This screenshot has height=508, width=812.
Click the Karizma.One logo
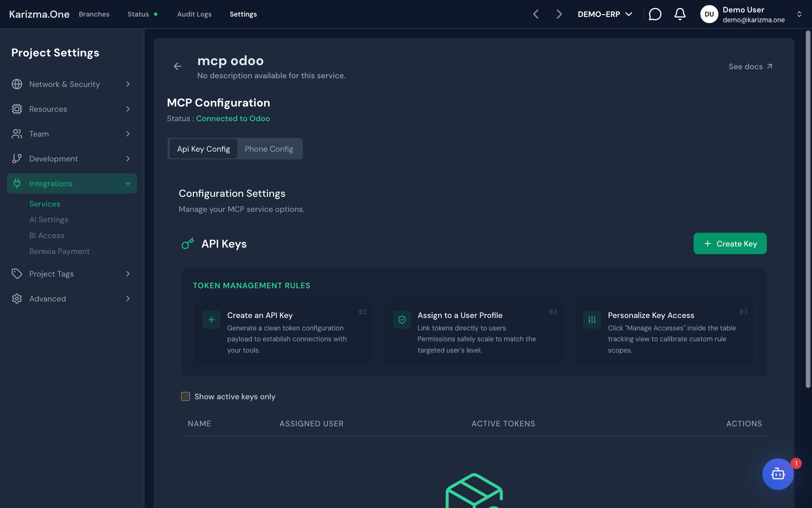pyautogui.click(x=39, y=14)
